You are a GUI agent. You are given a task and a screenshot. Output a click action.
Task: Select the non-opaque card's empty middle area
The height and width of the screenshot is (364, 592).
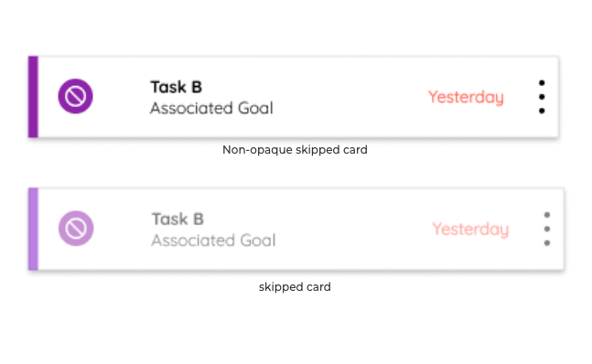[x=350, y=97]
